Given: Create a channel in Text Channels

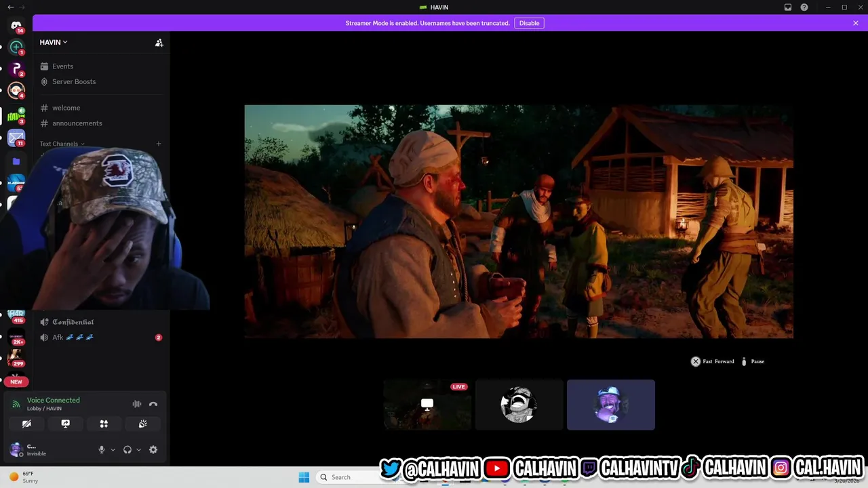Looking at the screenshot, I should click(x=159, y=144).
